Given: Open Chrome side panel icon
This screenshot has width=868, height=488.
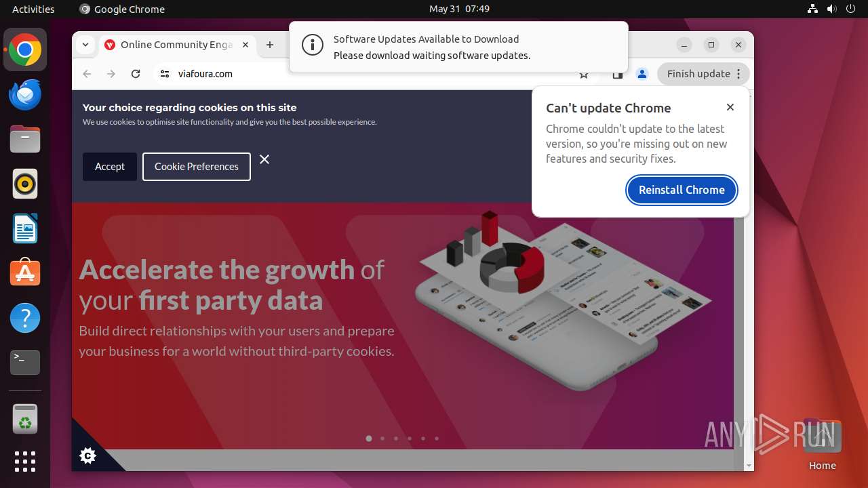Looking at the screenshot, I should [x=618, y=74].
